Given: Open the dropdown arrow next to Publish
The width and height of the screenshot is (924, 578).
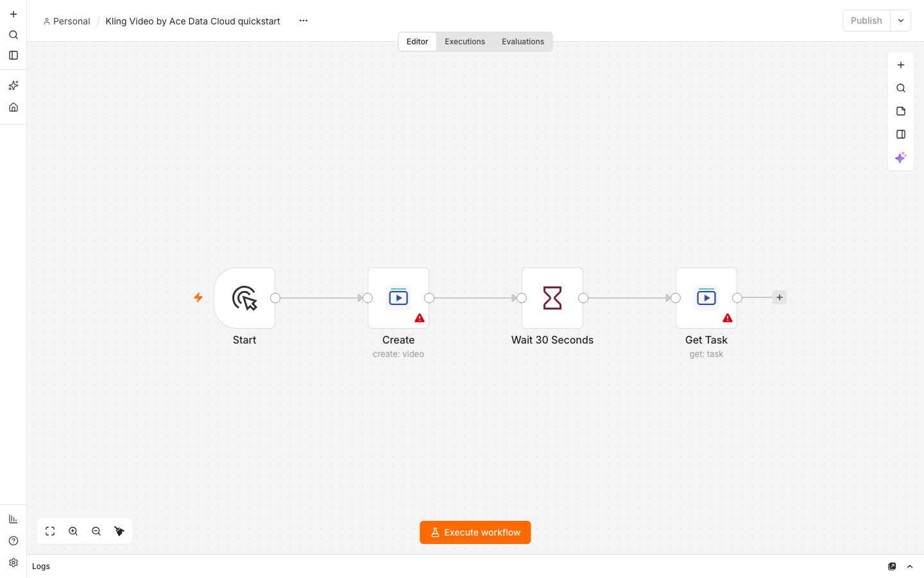Looking at the screenshot, I should 901,21.
